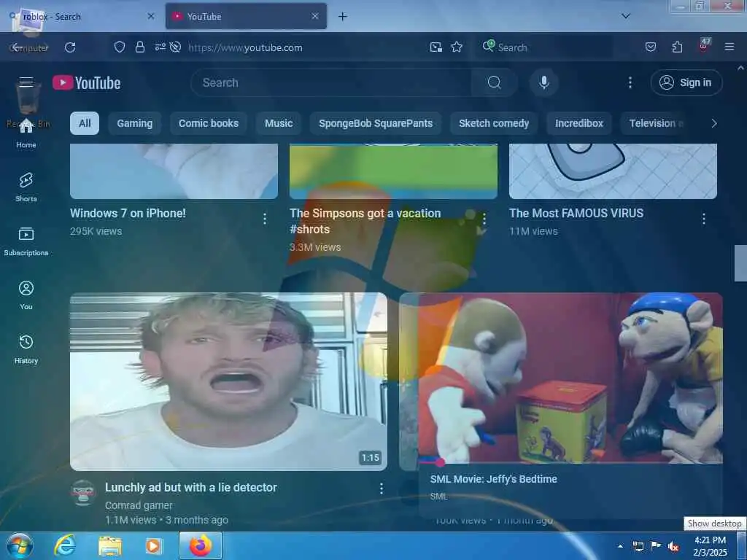Screen dimensions: 747x560
Task: Open Windows Explorer folder on taskbar
Action: click(110, 546)
